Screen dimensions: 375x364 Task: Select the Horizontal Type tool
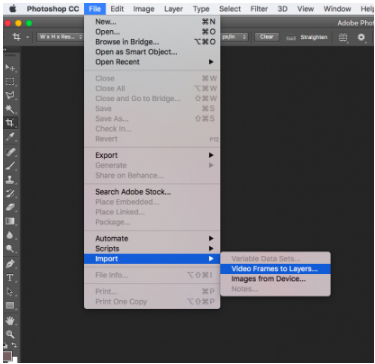(x=10, y=277)
